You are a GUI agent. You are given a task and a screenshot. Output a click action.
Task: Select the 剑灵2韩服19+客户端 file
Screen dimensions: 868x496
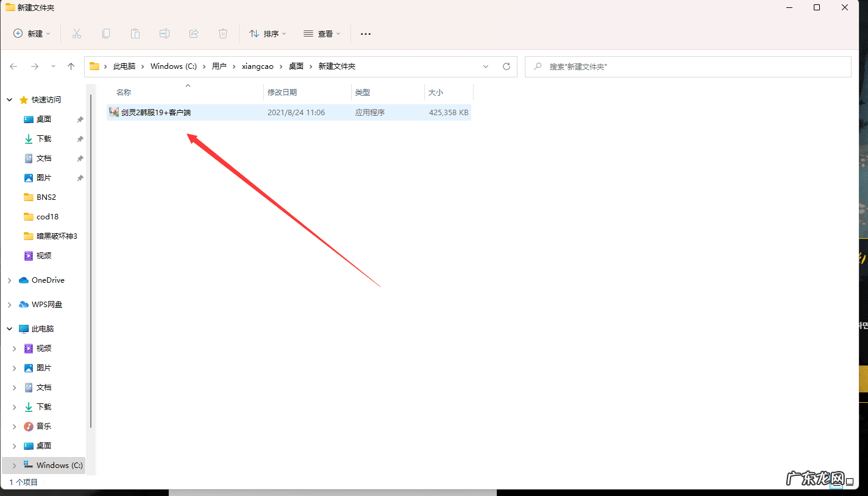154,112
